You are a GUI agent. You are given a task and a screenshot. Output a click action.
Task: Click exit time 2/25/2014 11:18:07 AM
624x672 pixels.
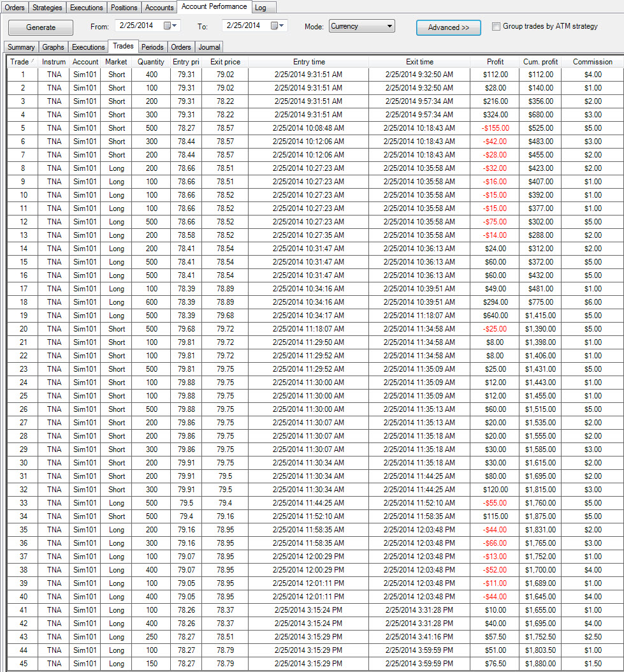tap(419, 316)
